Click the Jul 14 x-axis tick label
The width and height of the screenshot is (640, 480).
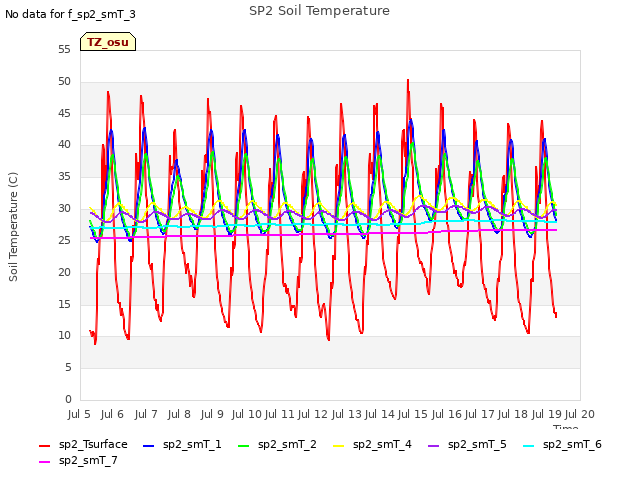380,414
